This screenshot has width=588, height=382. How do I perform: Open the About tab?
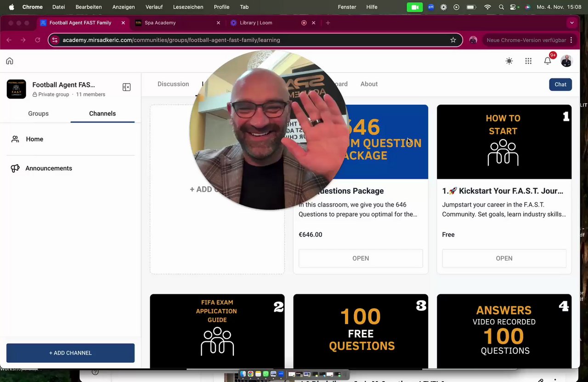[x=369, y=84]
